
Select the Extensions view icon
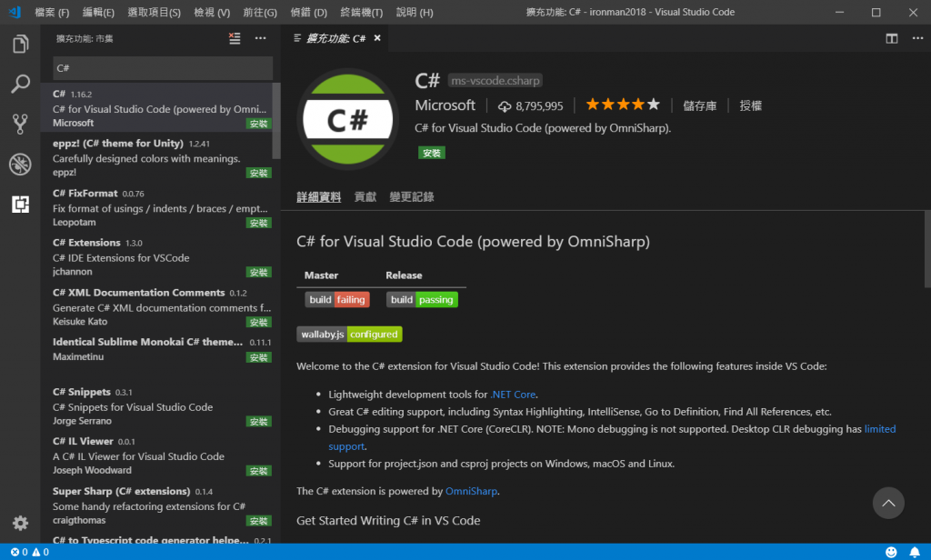[20, 205]
